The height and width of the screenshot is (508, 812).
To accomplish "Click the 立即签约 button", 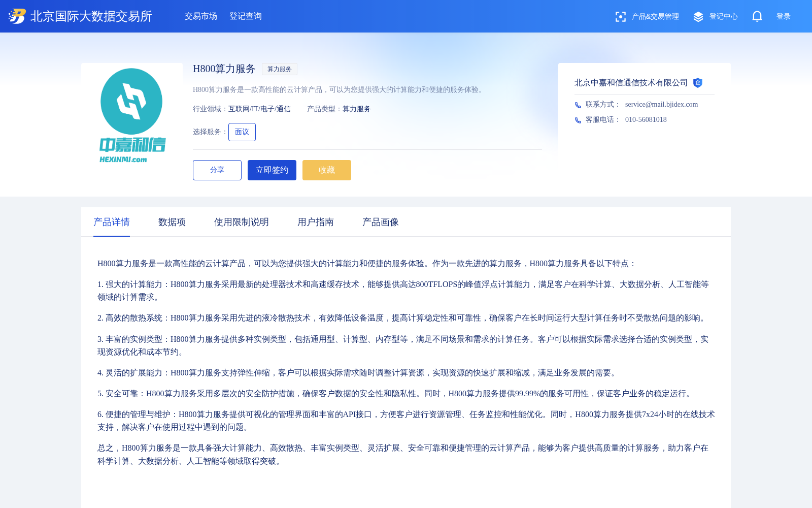I will click(272, 170).
